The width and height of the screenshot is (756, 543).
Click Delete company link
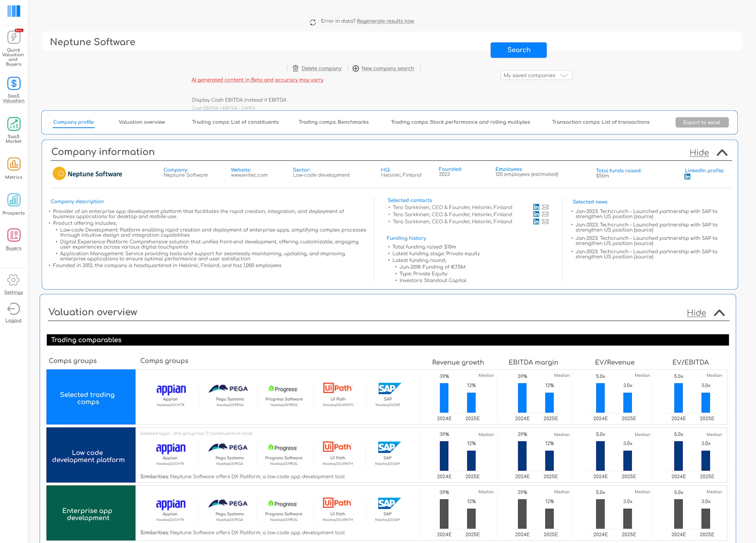pos(321,68)
